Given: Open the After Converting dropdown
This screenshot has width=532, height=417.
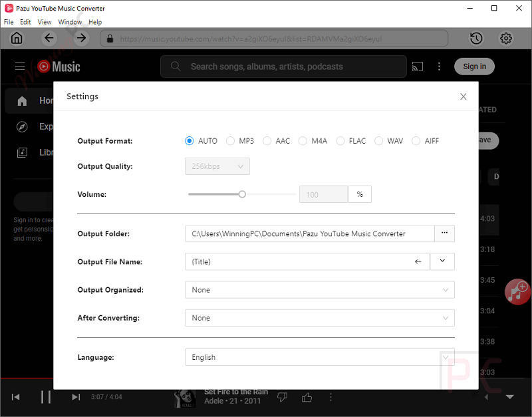Looking at the screenshot, I should pyautogui.click(x=320, y=318).
